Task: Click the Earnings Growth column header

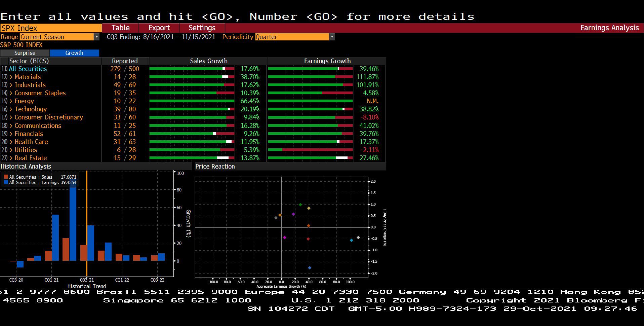Action: (327, 61)
